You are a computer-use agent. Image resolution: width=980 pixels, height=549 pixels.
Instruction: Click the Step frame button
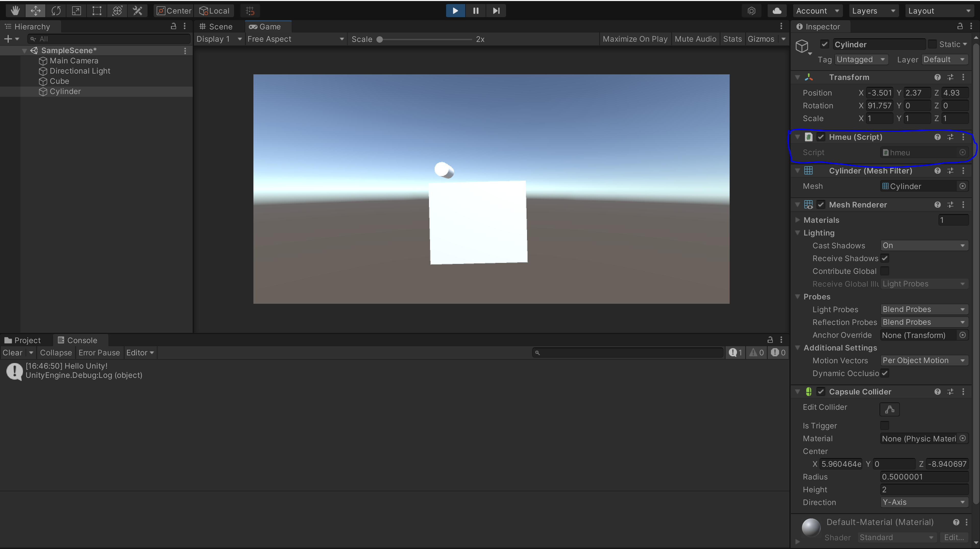point(496,11)
